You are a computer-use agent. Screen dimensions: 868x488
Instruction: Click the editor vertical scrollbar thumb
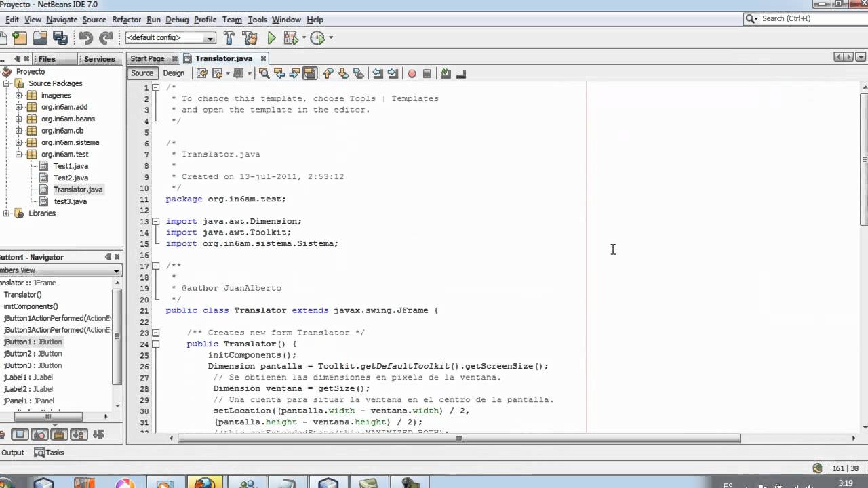coord(864,159)
